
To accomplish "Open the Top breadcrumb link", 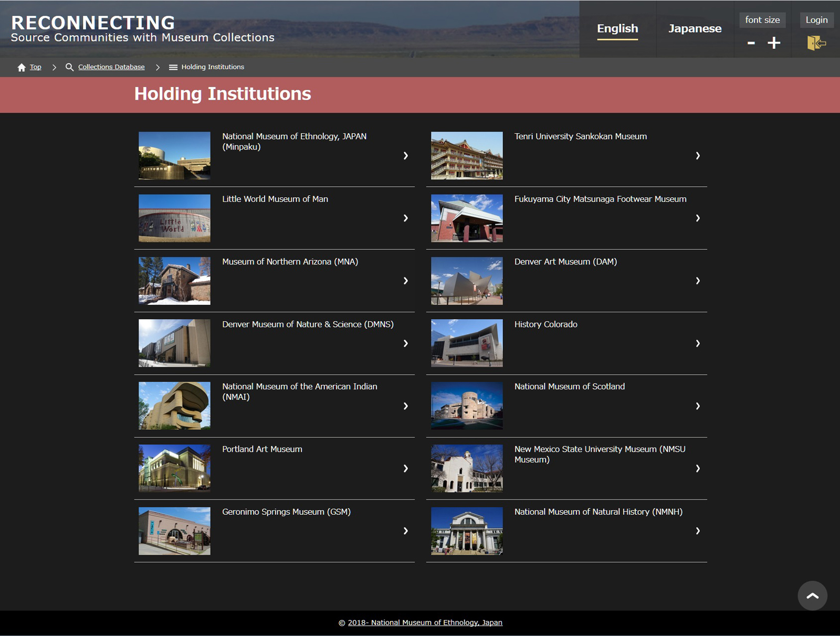I will coord(35,67).
